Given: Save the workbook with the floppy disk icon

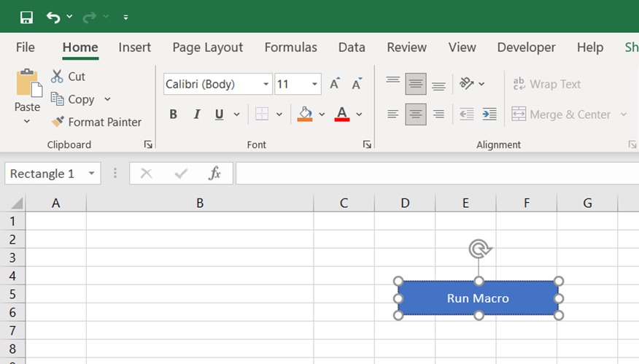Looking at the screenshot, I should (26, 17).
